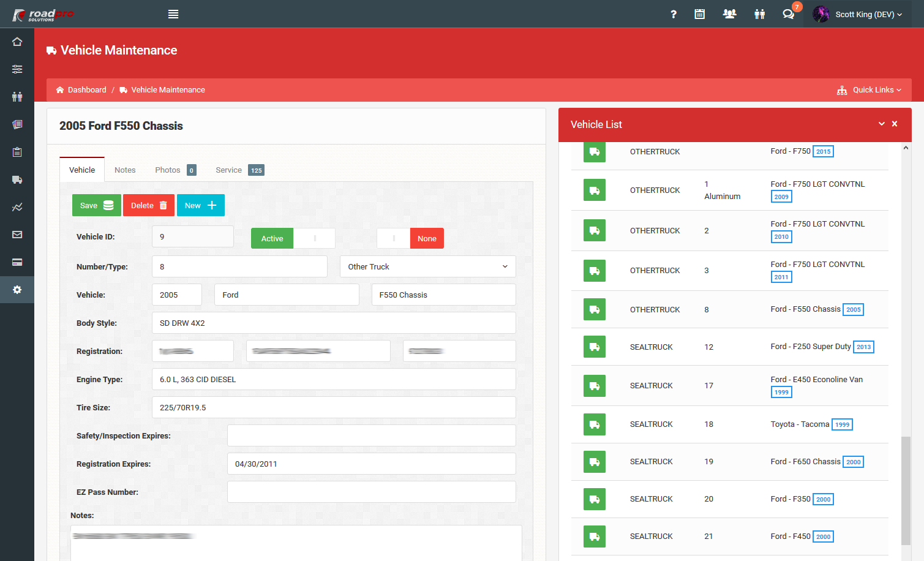924x561 pixels.
Task: Click the Vehicle ID field
Action: (193, 236)
